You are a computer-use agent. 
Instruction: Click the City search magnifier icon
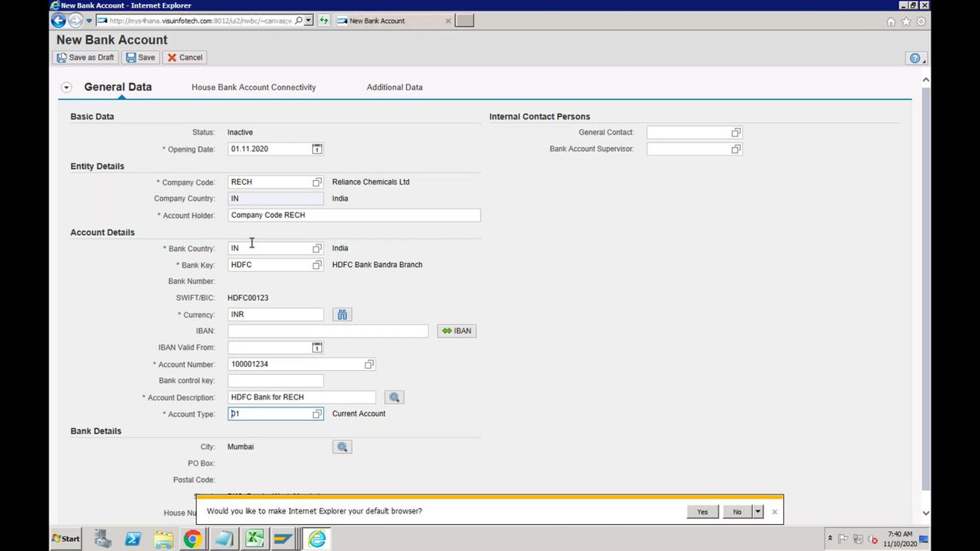pos(342,446)
